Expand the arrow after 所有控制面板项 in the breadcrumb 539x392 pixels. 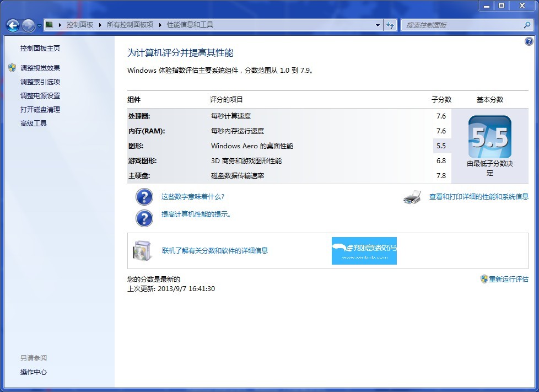[x=160, y=25]
